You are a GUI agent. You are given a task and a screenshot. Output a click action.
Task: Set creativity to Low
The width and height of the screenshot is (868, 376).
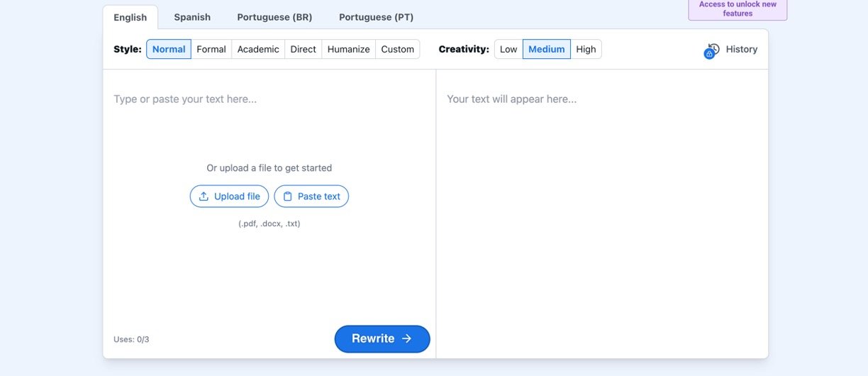click(x=508, y=49)
